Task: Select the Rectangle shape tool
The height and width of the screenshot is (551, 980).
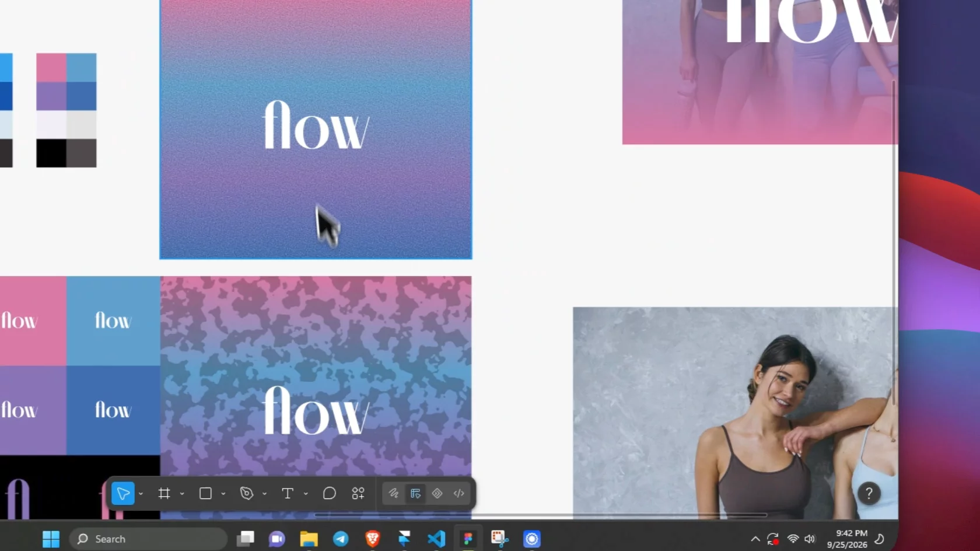Action: (x=205, y=494)
